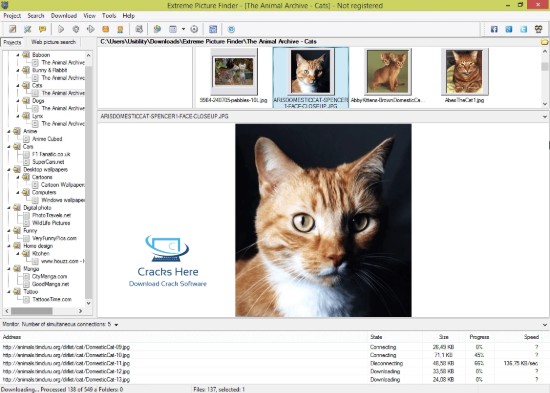Click the owl-face icon in top-right toolbar

coord(538,29)
